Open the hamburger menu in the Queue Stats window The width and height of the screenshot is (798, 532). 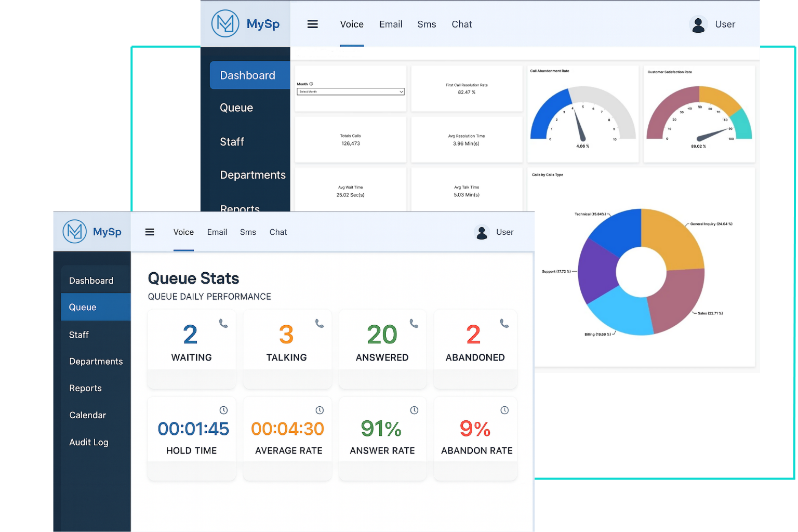150,232
